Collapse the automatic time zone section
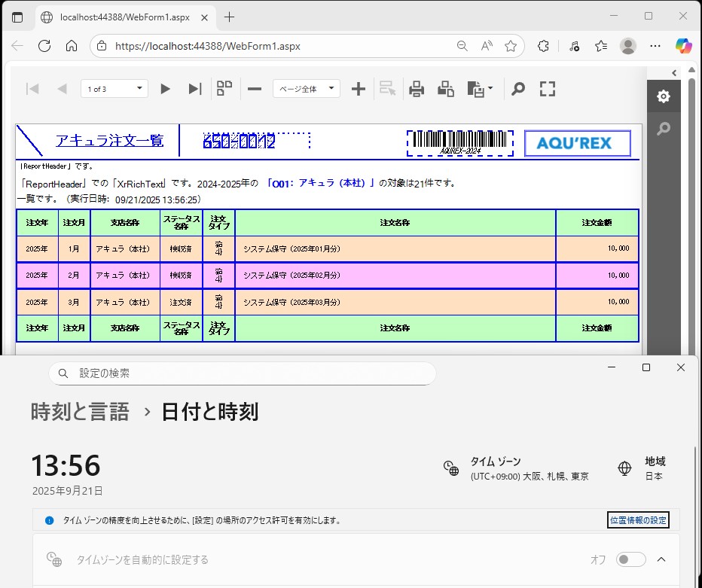Viewport: 702px width, 588px height. pos(661,559)
